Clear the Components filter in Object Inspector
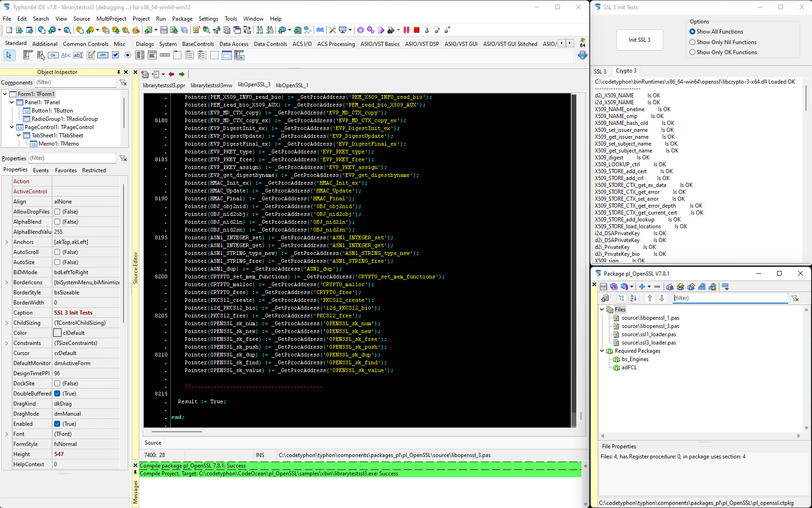This screenshot has width=812, height=508. (x=123, y=83)
